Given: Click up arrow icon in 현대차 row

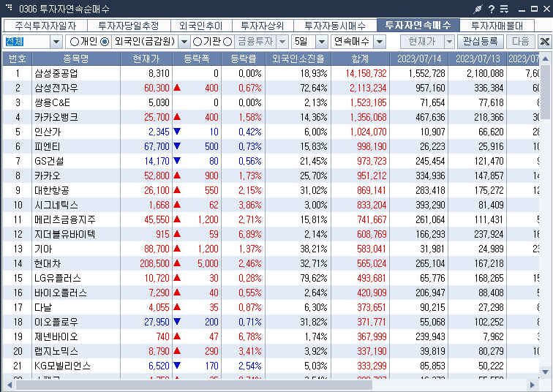Looking at the screenshot, I should click(x=177, y=263).
